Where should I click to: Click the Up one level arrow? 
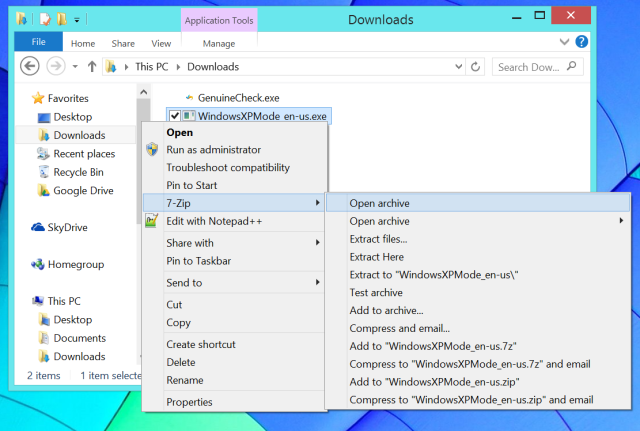(92, 67)
